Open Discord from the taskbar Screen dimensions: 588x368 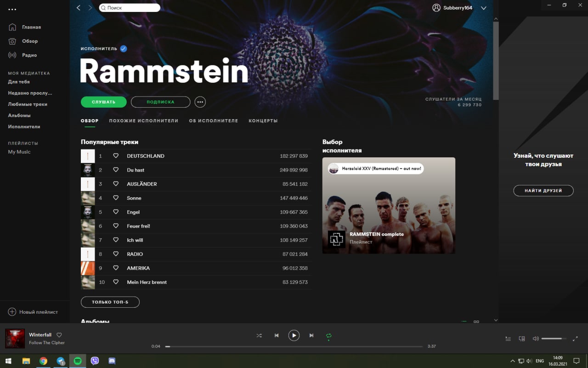tap(112, 361)
